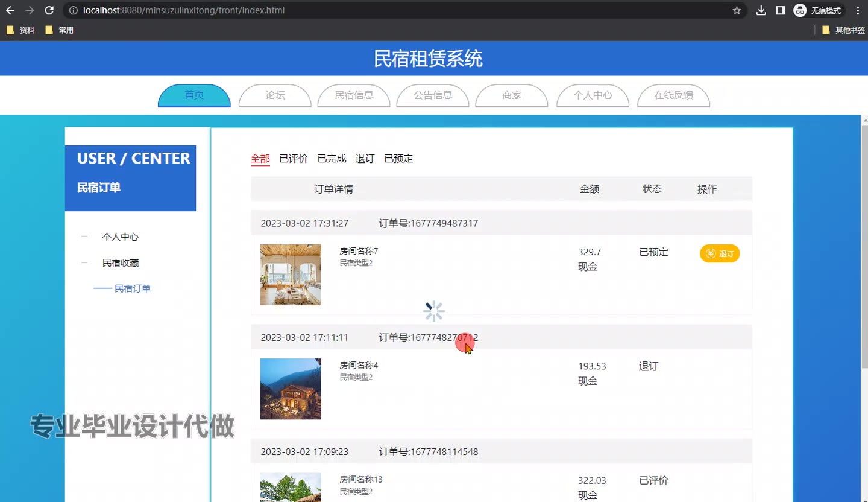868x502 pixels.
Task: Filter orders by 退订 status
Action: pos(365,159)
